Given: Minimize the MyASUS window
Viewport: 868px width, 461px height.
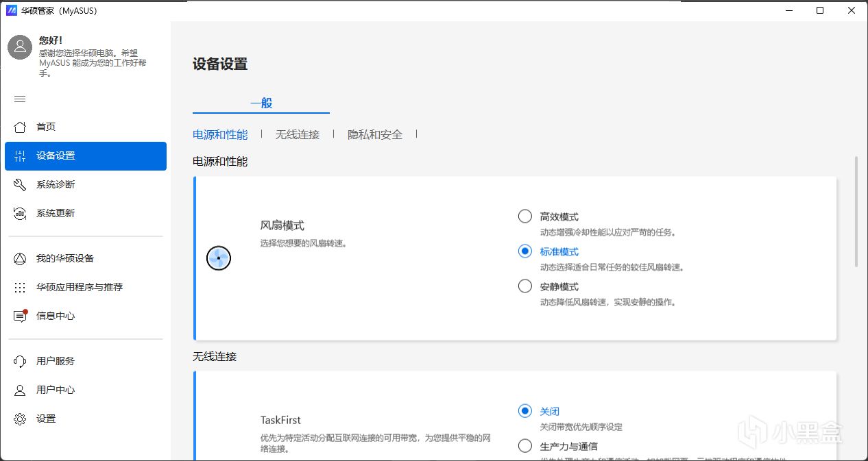Looking at the screenshot, I should pos(788,10).
